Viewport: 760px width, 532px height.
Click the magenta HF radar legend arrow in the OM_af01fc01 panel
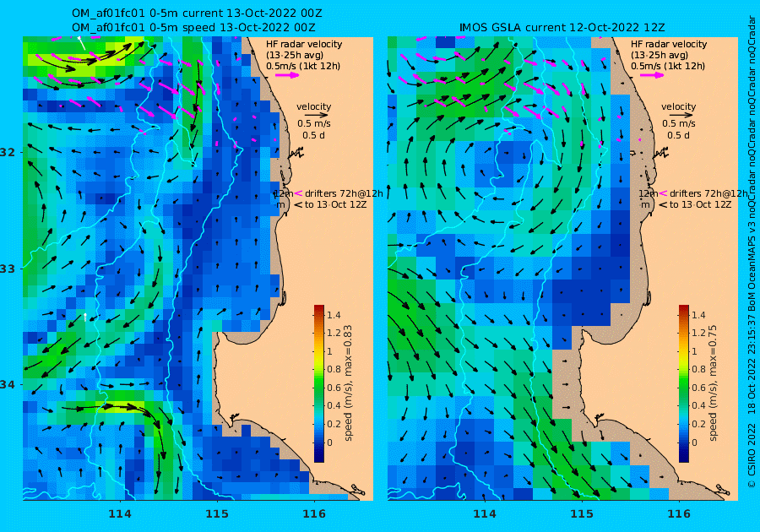(287, 75)
